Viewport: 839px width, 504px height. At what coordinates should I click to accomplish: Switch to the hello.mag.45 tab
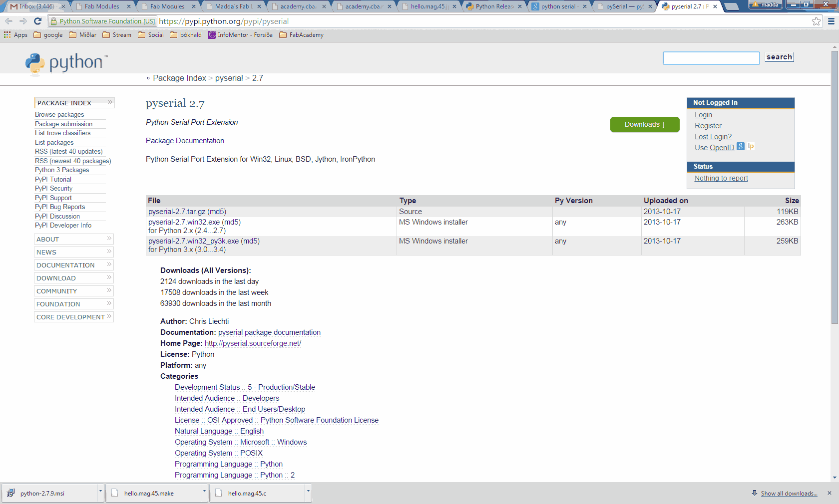tap(428, 6)
